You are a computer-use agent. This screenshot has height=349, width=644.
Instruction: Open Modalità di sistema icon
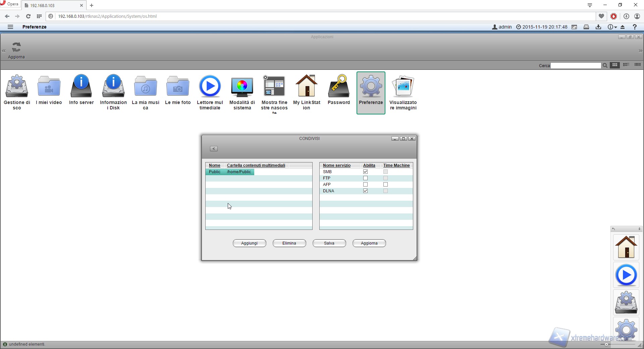pos(242,87)
